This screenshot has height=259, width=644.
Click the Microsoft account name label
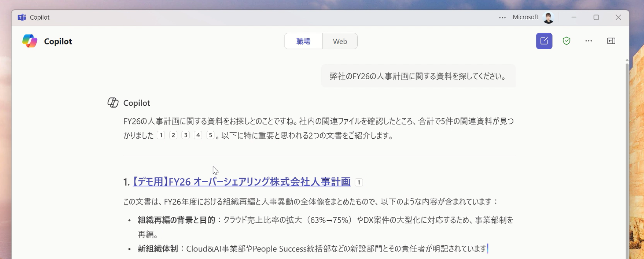(x=525, y=17)
